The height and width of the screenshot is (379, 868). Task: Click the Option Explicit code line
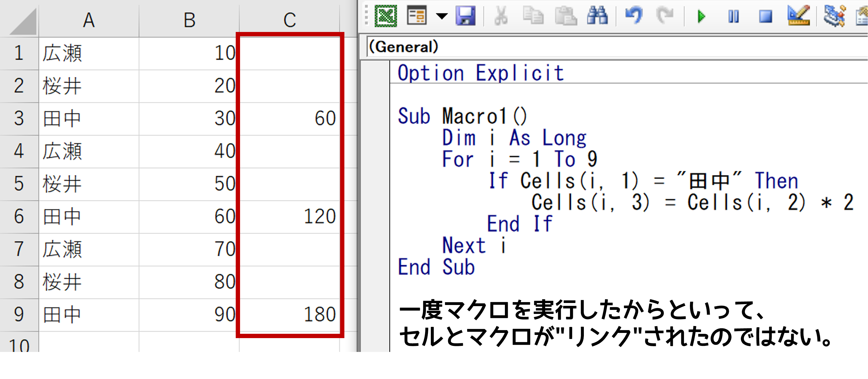(x=481, y=73)
